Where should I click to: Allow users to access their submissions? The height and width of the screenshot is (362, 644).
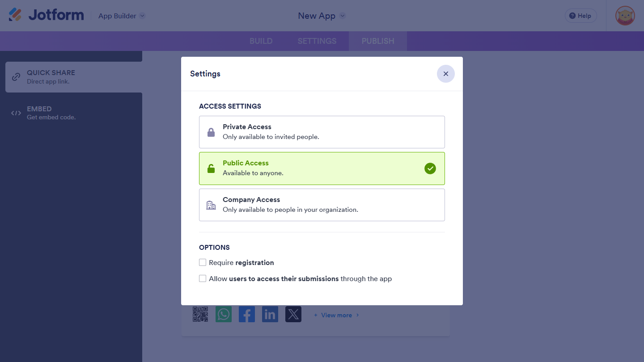click(x=203, y=278)
